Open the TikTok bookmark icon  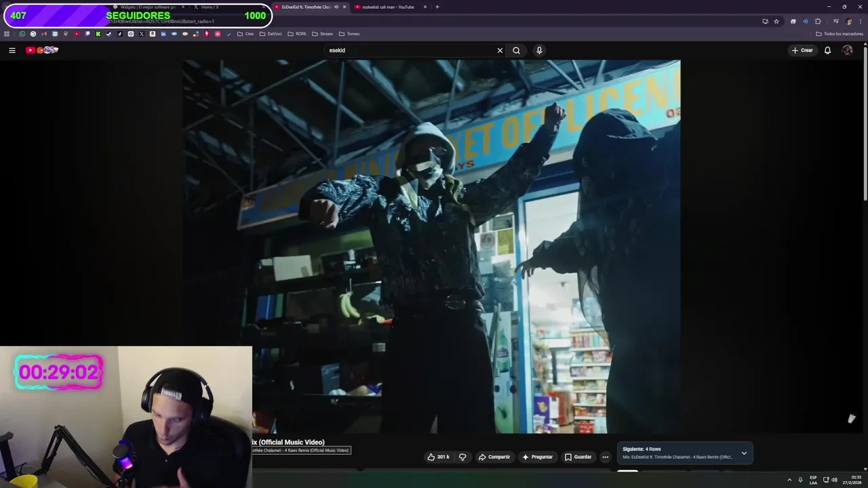pos(119,34)
